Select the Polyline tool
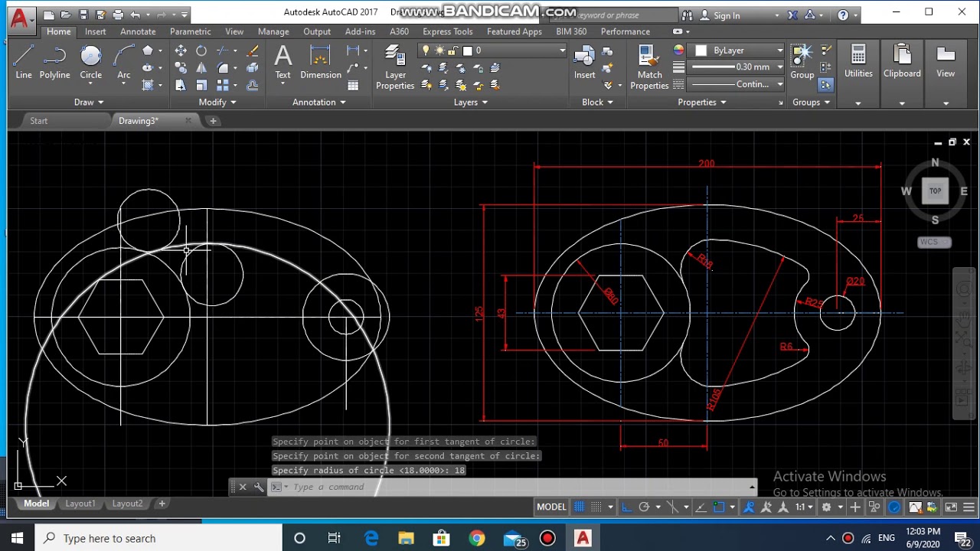Screen dimensions: 980x551 pyautogui.click(x=54, y=61)
